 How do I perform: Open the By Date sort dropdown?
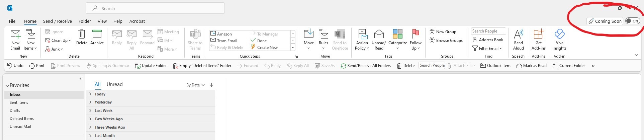(195, 85)
